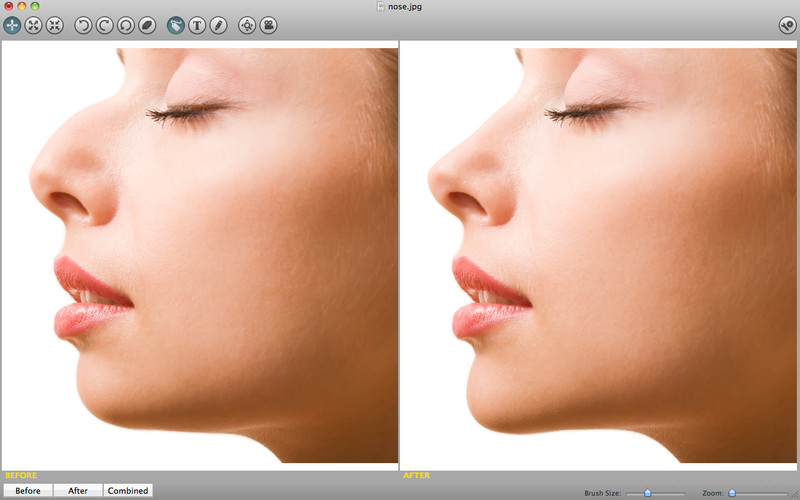
Task: Select the eraser tool icon
Action: (x=147, y=26)
